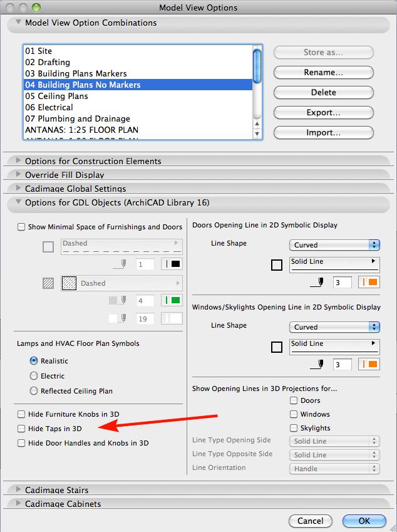Choose Reflected Ceiling Plan radio button
The width and height of the screenshot is (397, 532).
(x=34, y=390)
